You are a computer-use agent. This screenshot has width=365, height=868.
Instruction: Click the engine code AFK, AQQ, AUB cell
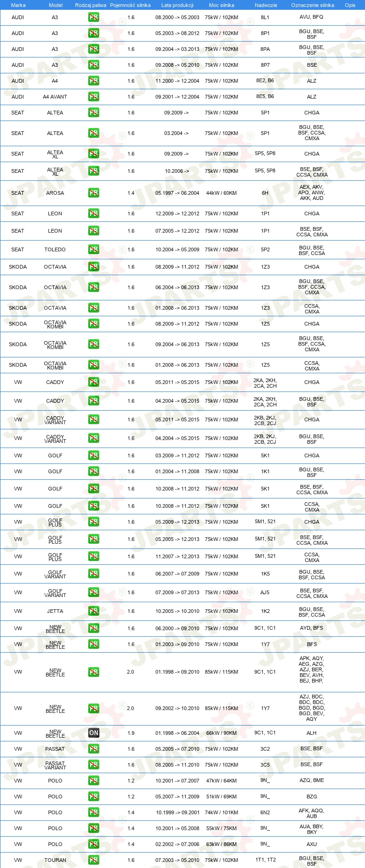click(312, 813)
